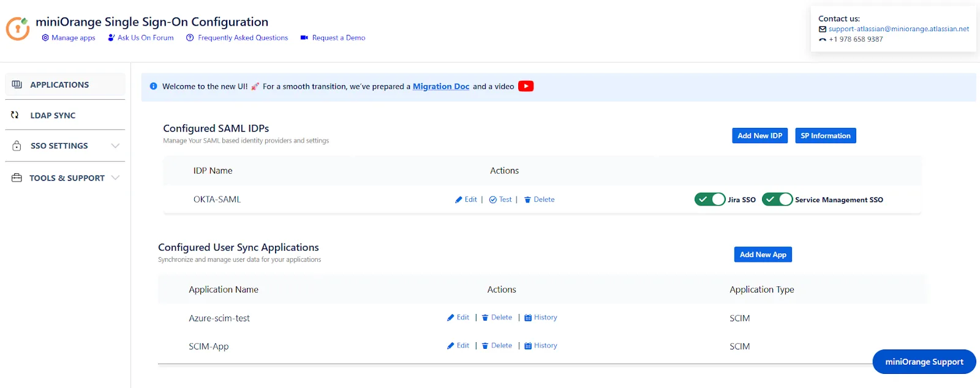Click Test link for OKTA-SAML
The height and width of the screenshot is (388, 980).
click(505, 200)
